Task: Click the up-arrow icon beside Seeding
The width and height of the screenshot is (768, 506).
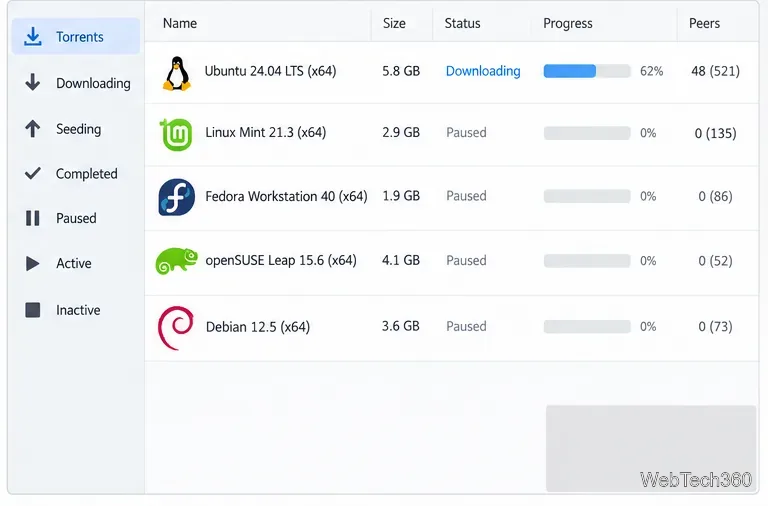Action: coord(33,128)
